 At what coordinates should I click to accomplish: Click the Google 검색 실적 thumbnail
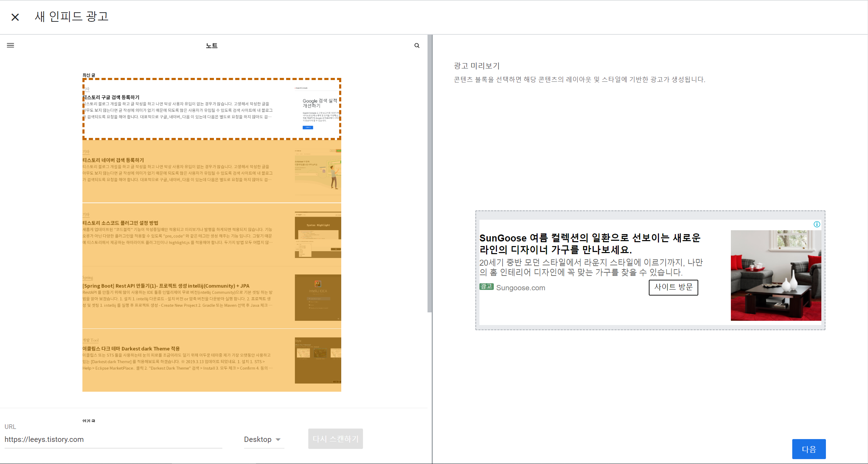pos(317,108)
